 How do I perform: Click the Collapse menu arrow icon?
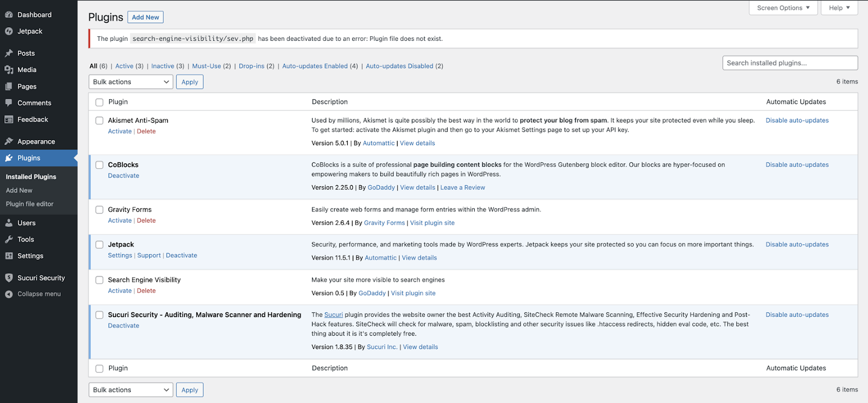(x=9, y=294)
